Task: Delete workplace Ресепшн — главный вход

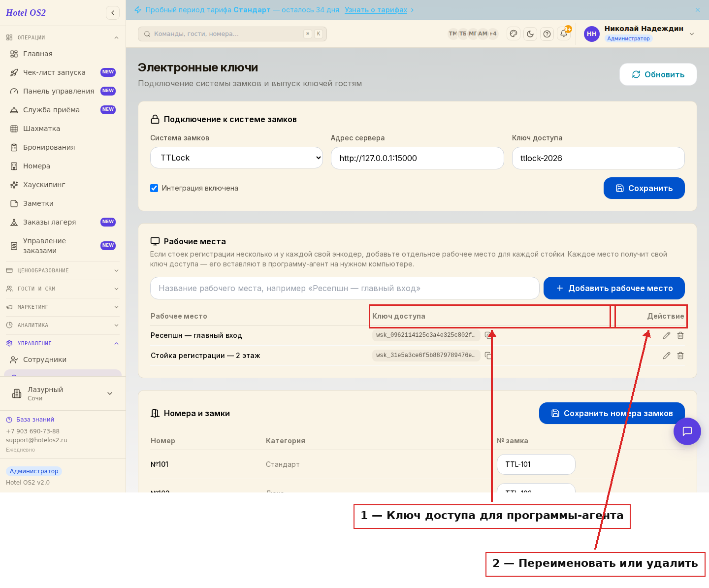Action: (x=680, y=335)
